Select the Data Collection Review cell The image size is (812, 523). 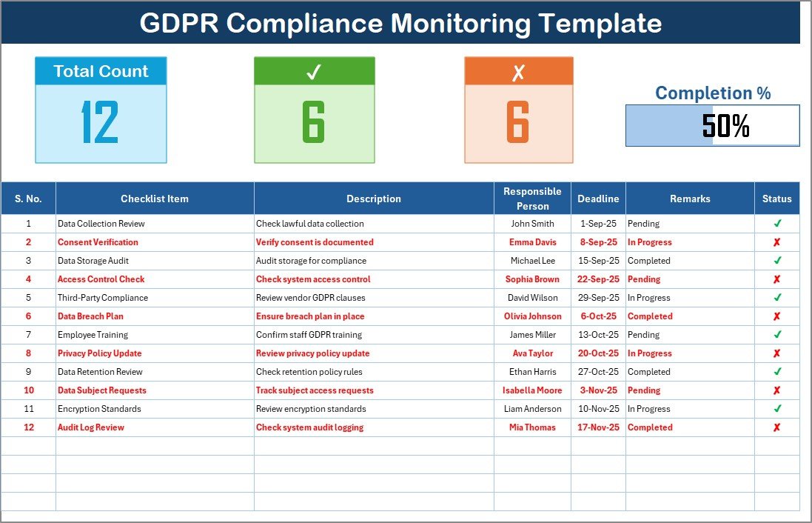click(x=155, y=224)
